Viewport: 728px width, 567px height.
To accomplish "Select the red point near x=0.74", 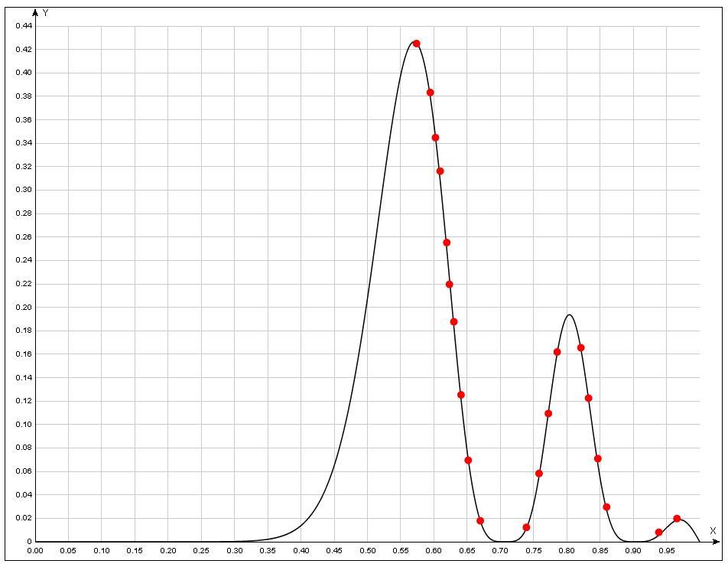I will click(526, 527).
